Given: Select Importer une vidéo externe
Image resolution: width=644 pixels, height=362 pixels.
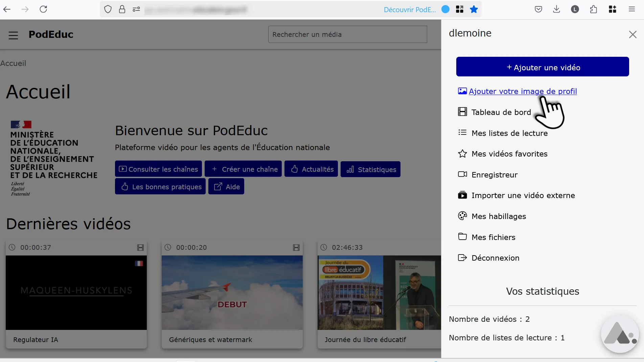Looking at the screenshot, I should tap(516, 195).
